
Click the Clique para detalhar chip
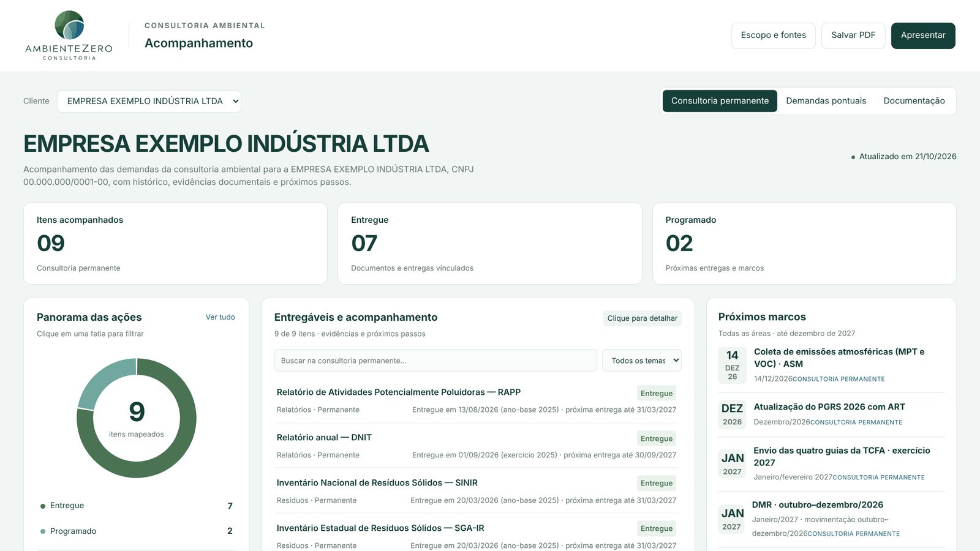click(x=642, y=318)
